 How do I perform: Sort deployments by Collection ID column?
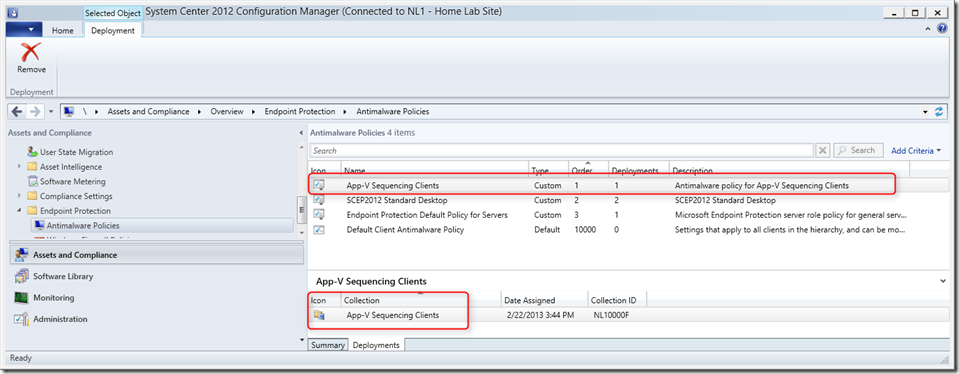coord(616,300)
